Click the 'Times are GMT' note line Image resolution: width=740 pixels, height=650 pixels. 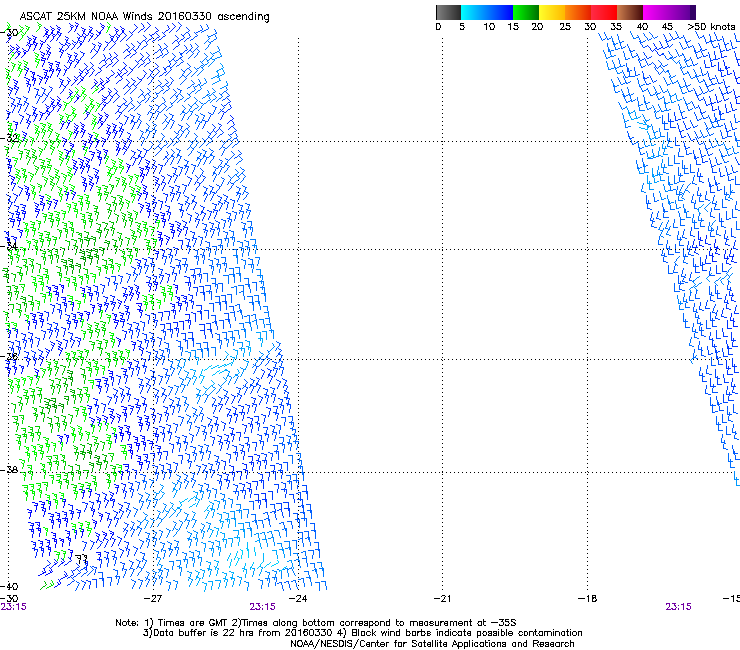point(315,623)
